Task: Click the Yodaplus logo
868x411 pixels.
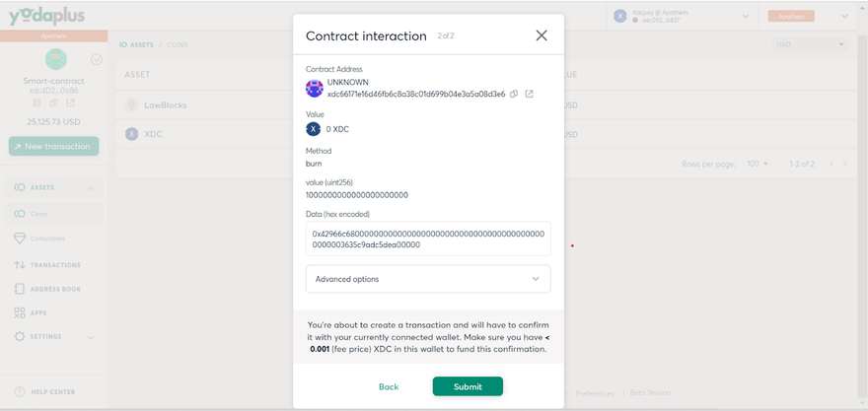Action: tap(48, 17)
